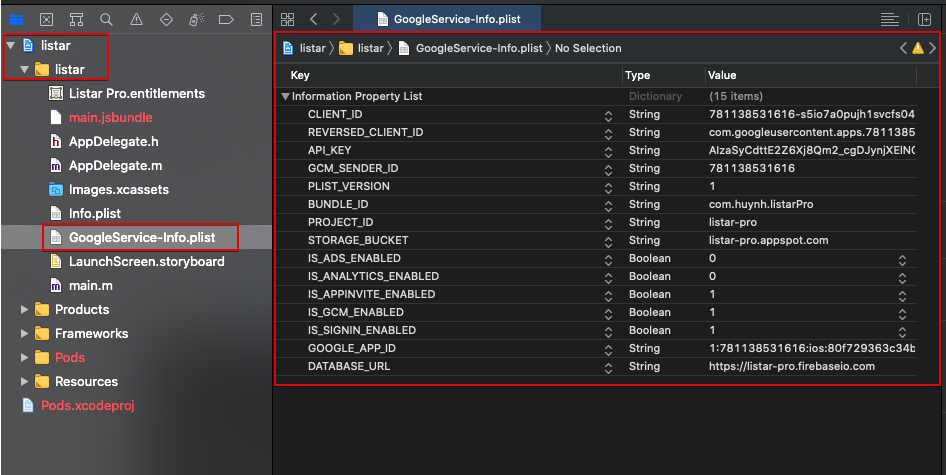Viewport: 946px width, 475px height.
Task: Open key stepper for BUNDLE_ID
Action: pyautogui.click(x=608, y=206)
